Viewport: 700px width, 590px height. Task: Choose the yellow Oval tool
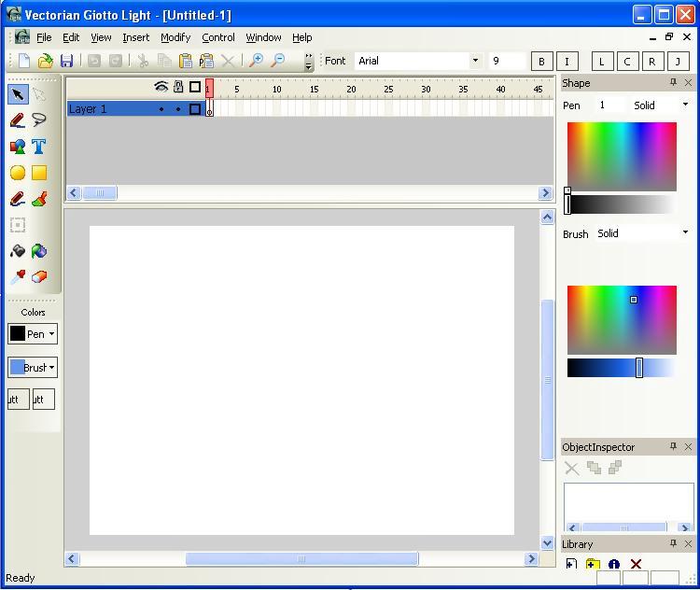click(x=18, y=173)
